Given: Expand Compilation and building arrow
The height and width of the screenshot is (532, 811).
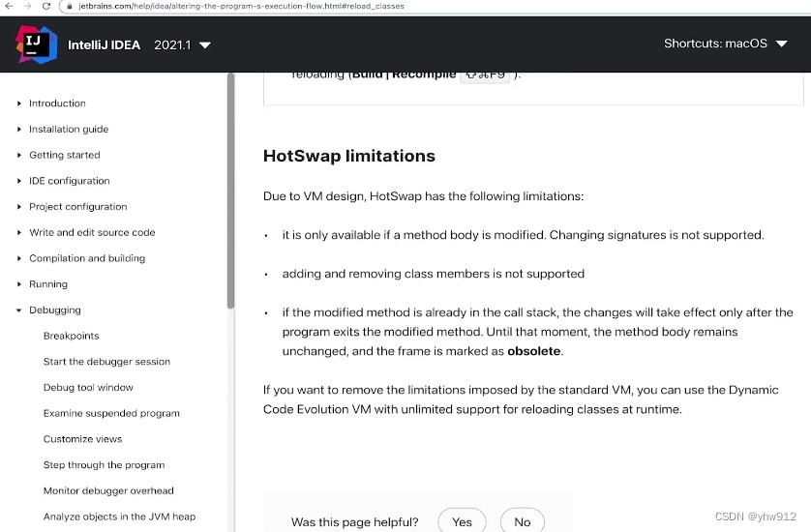Looking at the screenshot, I should (19, 258).
